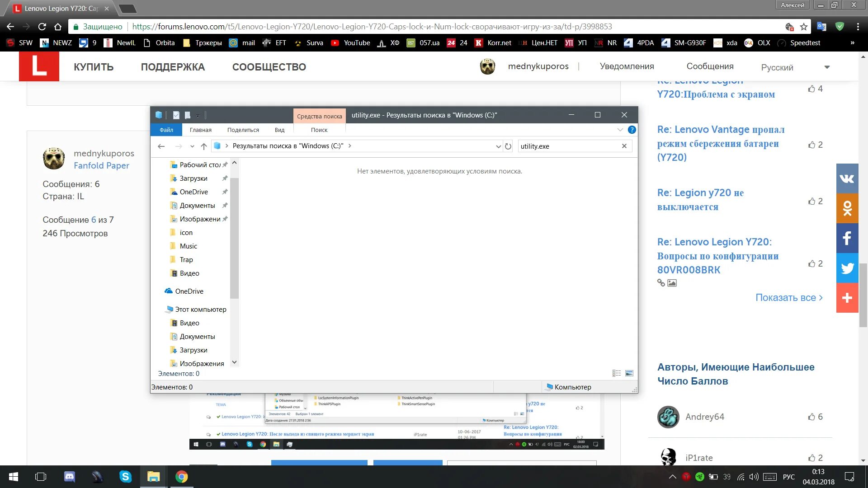Go up one folder level in Explorer
The height and width of the screenshot is (488, 868).
(x=204, y=146)
